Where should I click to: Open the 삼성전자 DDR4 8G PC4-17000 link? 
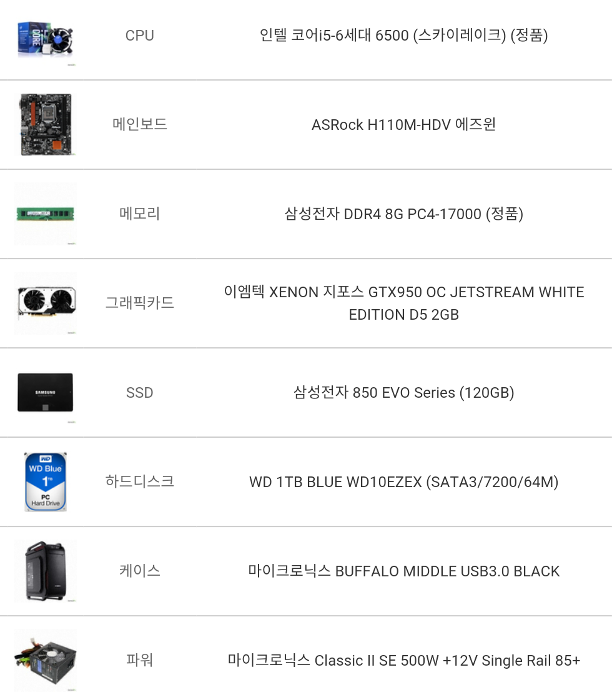403,214
